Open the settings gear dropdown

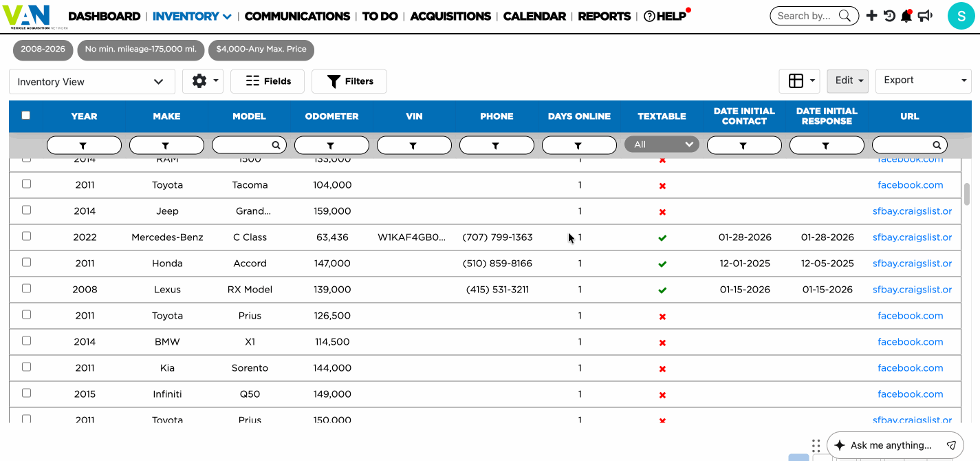(x=202, y=81)
